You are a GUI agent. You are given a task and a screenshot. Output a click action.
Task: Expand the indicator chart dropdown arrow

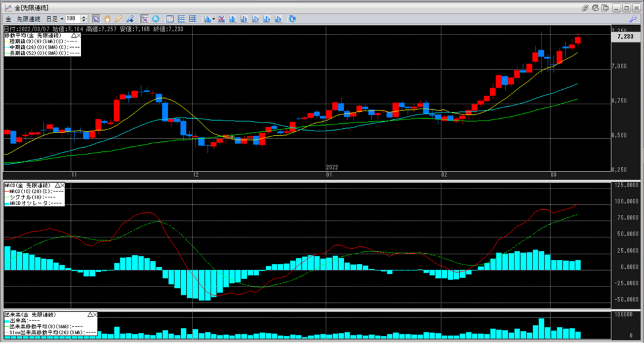point(214,19)
